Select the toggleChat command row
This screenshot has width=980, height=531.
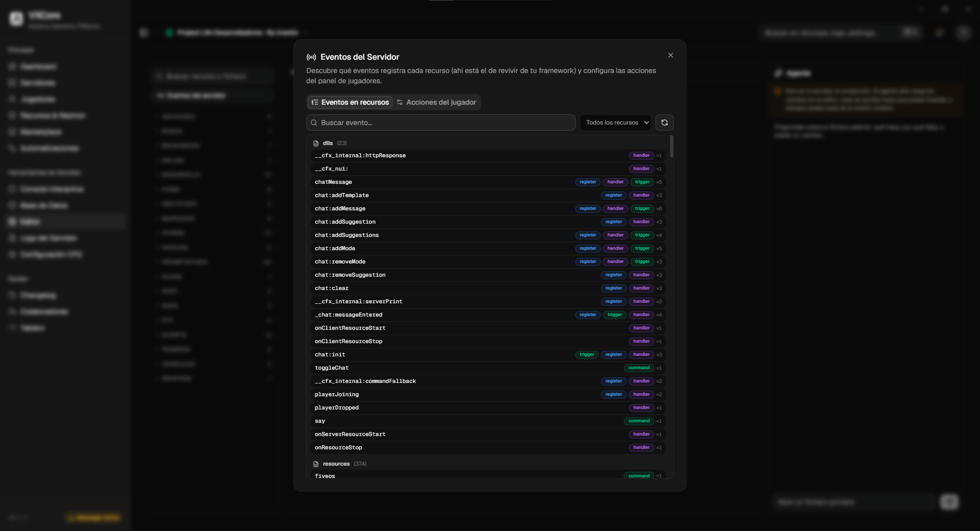click(x=488, y=368)
